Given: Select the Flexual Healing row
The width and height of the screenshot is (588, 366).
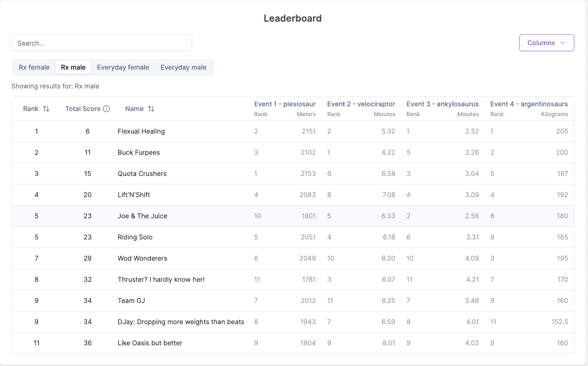Looking at the screenshot, I should click(293, 131).
